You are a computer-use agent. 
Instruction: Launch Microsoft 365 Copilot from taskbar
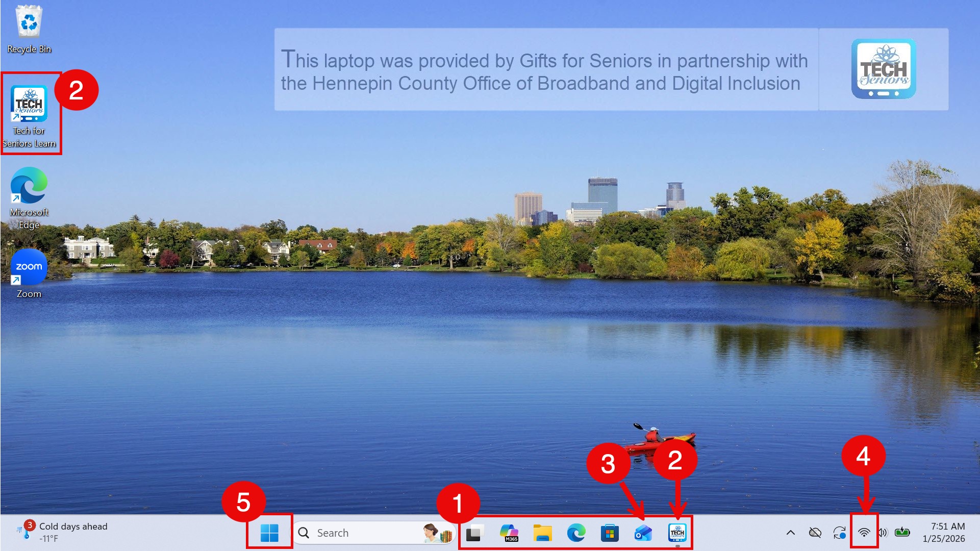(x=509, y=533)
